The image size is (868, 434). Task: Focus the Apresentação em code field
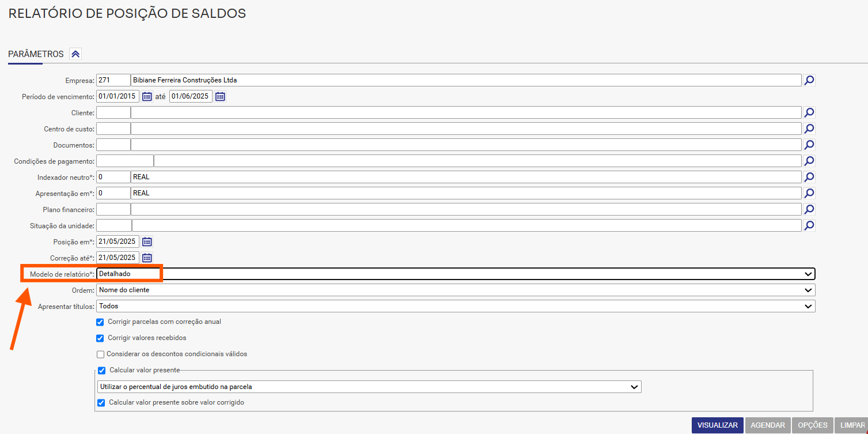113,193
